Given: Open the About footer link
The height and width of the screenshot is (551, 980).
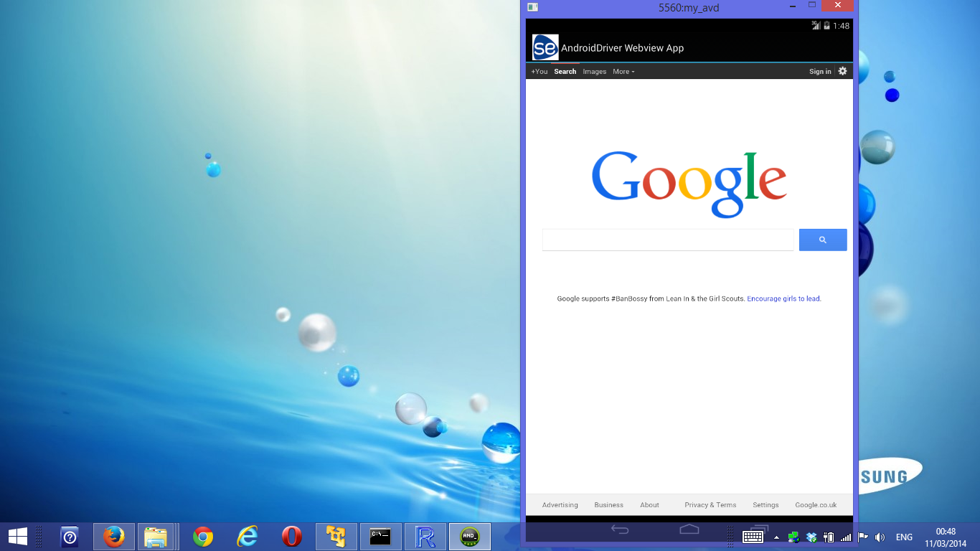Looking at the screenshot, I should click(649, 505).
